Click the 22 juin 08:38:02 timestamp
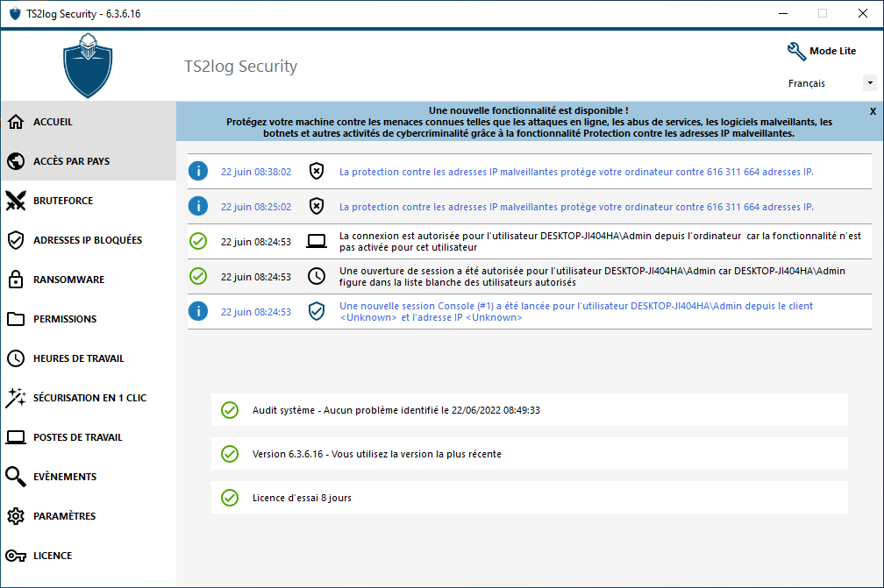 (256, 172)
